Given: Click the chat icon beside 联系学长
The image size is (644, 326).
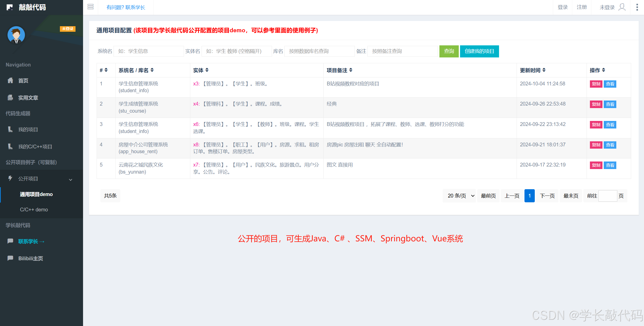Looking at the screenshot, I should pyautogui.click(x=10, y=241).
